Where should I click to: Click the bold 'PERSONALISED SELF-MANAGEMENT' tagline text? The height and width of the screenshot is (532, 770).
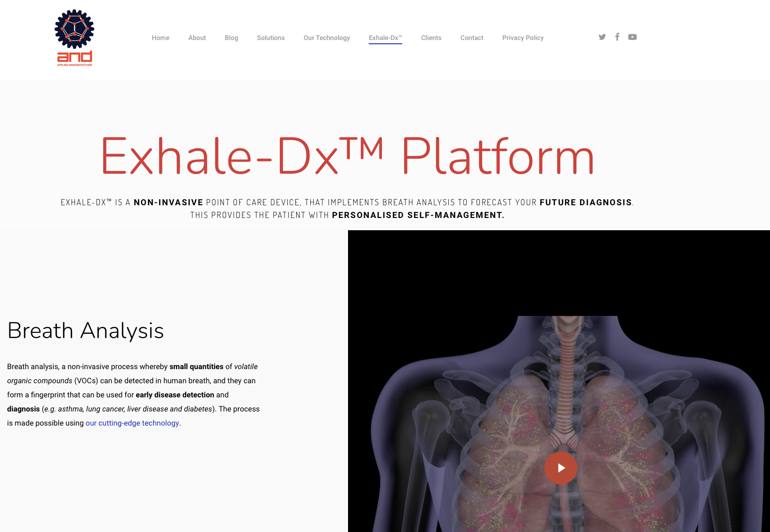point(418,215)
